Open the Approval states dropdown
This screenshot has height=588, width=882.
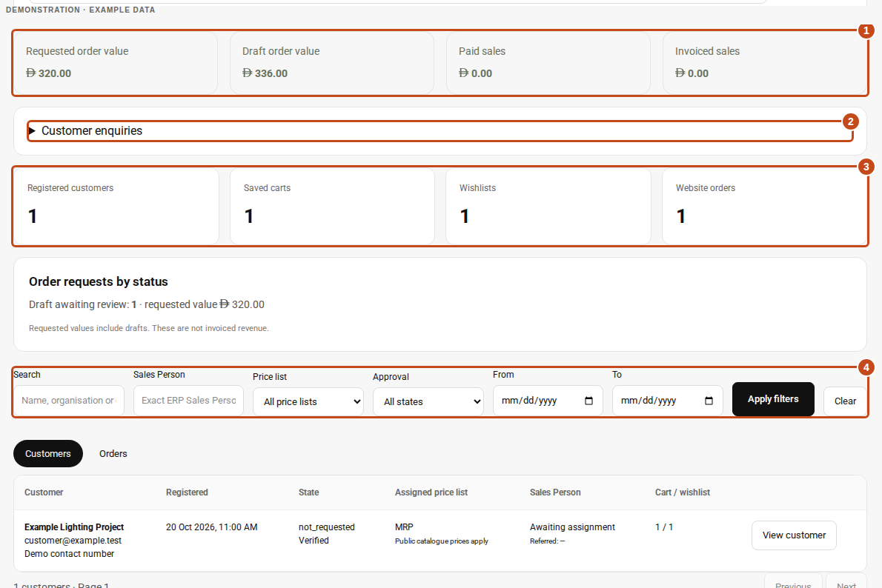click(428, 401)
